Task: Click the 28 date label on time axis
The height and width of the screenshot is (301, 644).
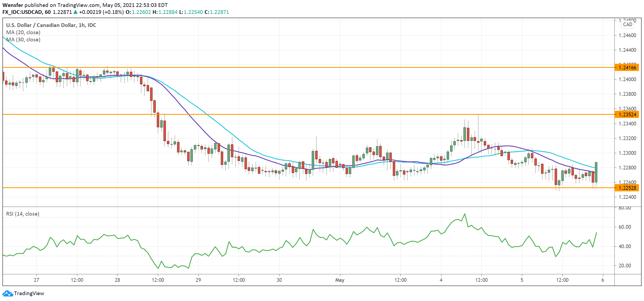Action: (117, 280)
